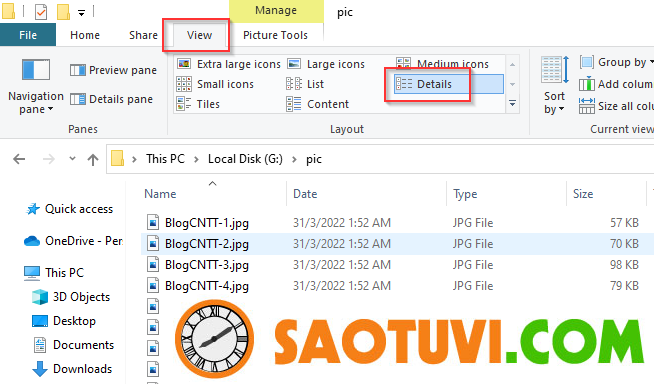This screenshot has width=654, height=384.
Task: Open Customize Quick Access Toolbar dropdown
Action: (82, 13)
